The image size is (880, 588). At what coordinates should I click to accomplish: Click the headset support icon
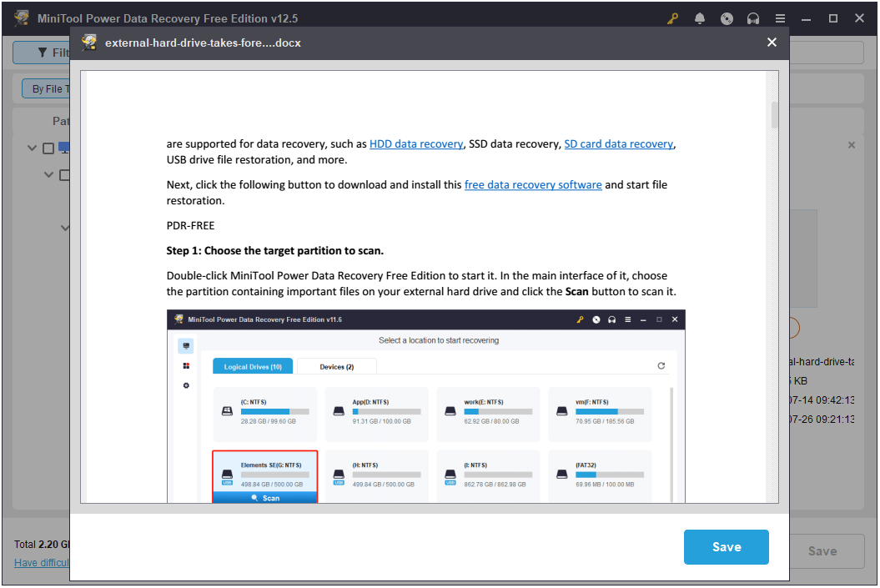[753, 18]
